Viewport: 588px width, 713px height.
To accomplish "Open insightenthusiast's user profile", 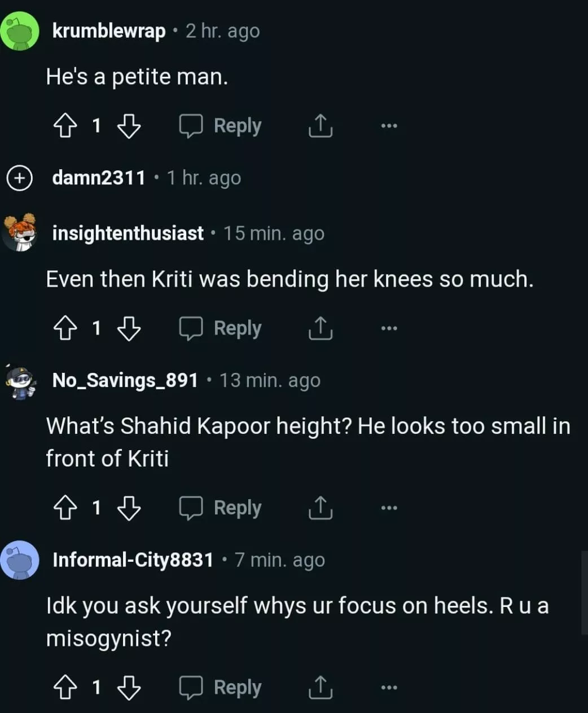I will (x=128, y=234).
